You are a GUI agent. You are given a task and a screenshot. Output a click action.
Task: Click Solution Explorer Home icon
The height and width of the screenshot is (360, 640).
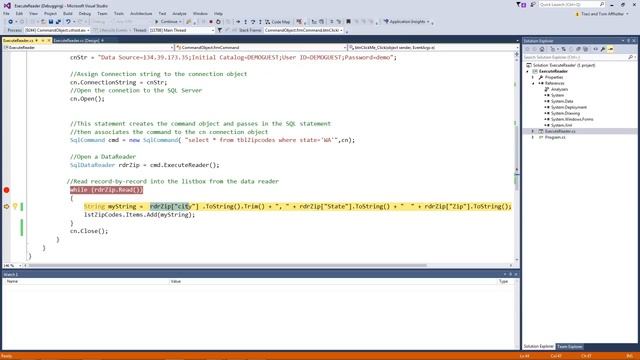pyautogui.click(x=542, y=49)
